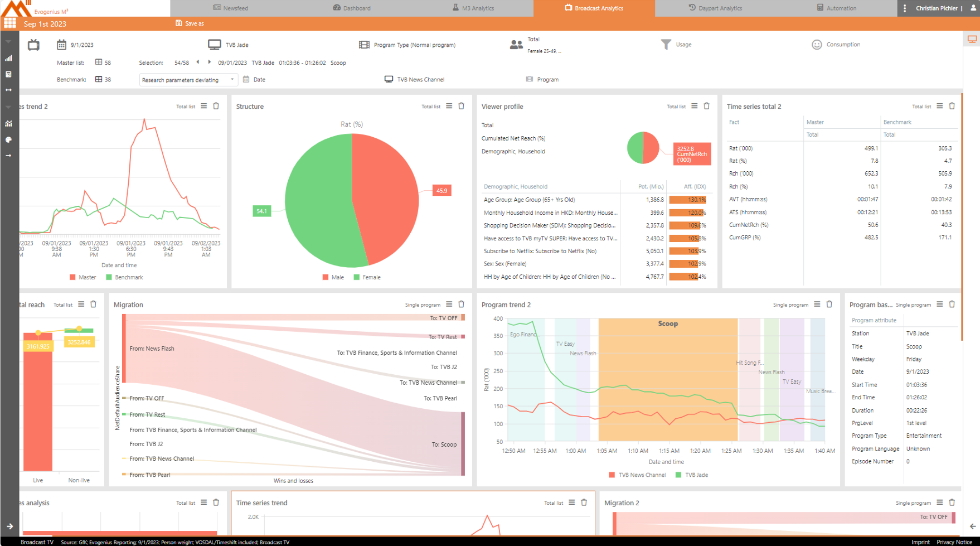Click the Save as button
This screenshot has width=980, height=546.
(x=190, y=23)
